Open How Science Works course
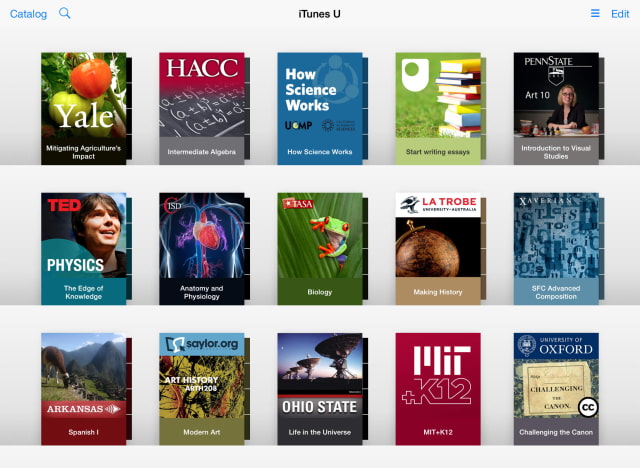The image size is (640, 468). tap(320, 109)
